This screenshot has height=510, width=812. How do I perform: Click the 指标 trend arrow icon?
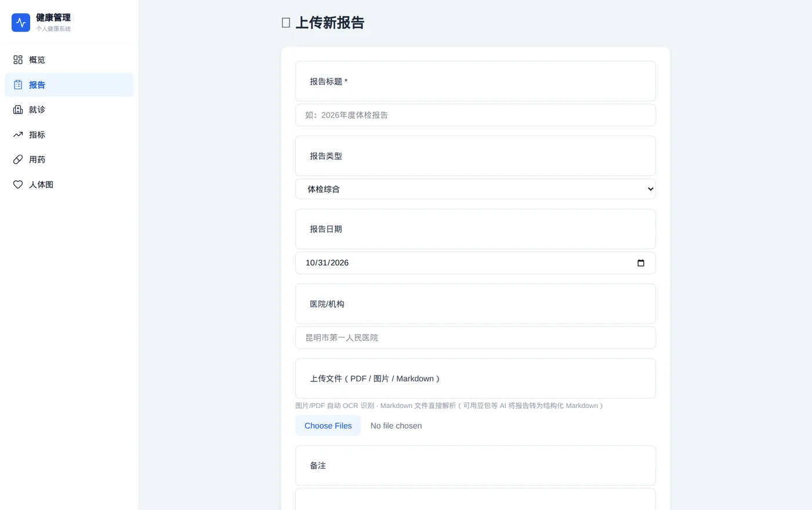tap(18, 134)
